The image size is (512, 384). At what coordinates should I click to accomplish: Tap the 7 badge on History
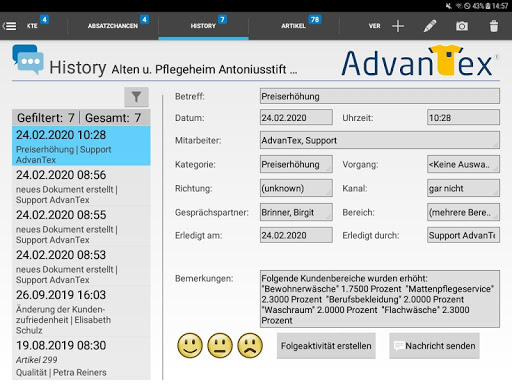tap(222, 19)
